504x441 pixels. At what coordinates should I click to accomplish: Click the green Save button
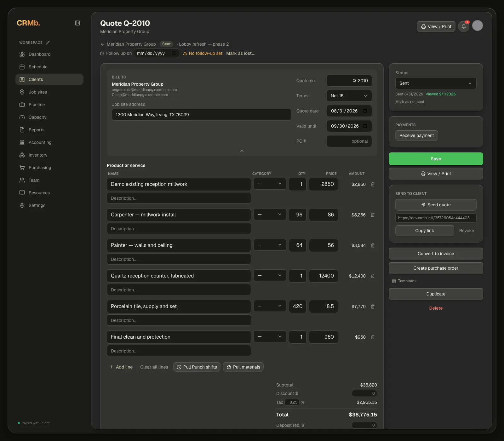point(436,159)
